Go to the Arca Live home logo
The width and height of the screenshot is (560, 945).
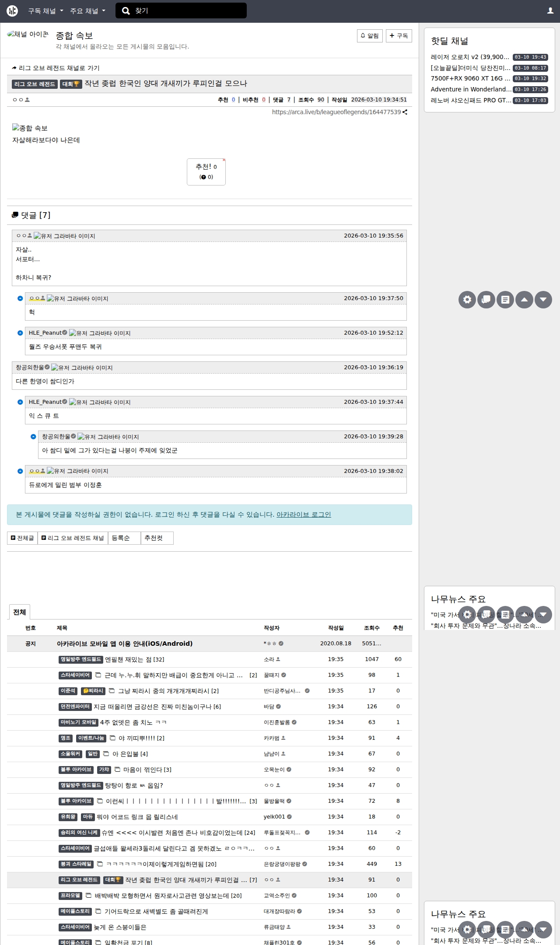point(12,11)
